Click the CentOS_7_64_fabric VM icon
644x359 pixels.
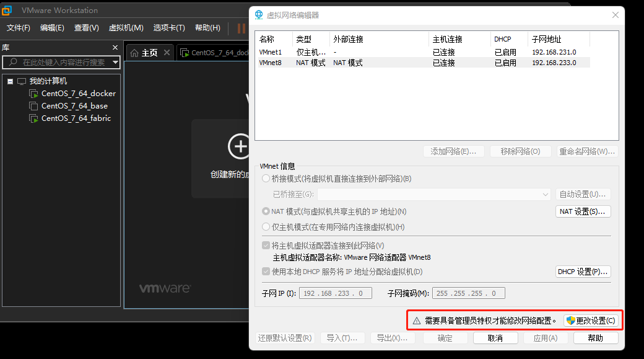(33, 118)
